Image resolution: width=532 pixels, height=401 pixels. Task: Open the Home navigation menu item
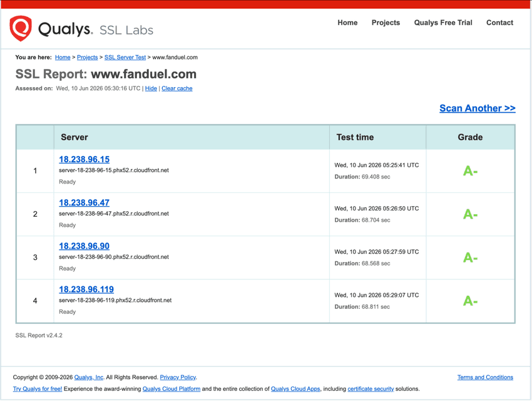pyautogui.click(x=347, y=23)
